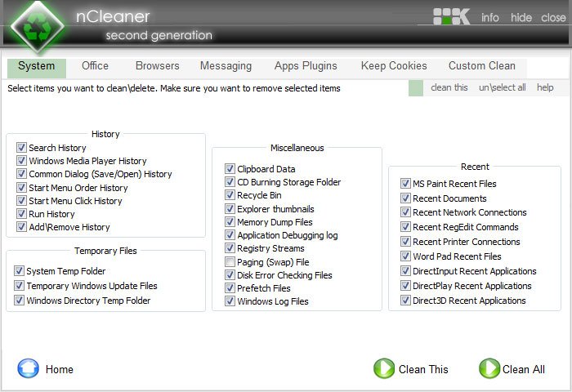Uncheck System Temp Folder option

coord(19,270)
